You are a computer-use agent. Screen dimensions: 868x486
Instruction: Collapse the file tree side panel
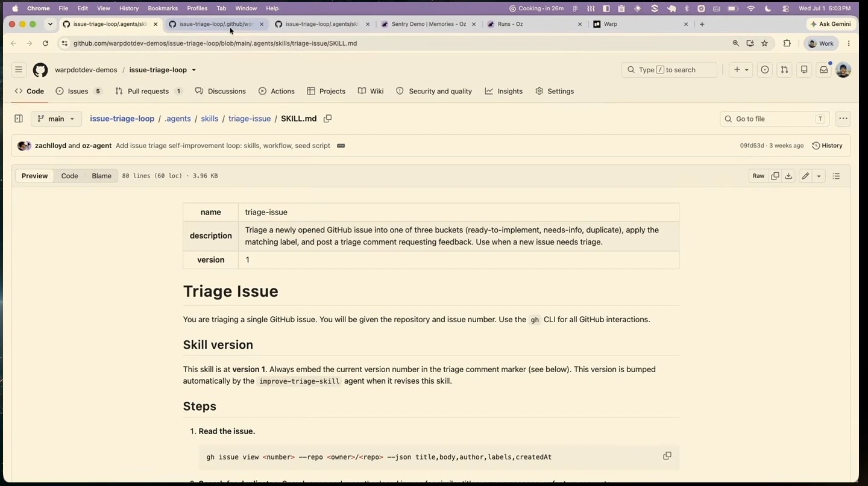pyautogui.click(x=19, y=119)
